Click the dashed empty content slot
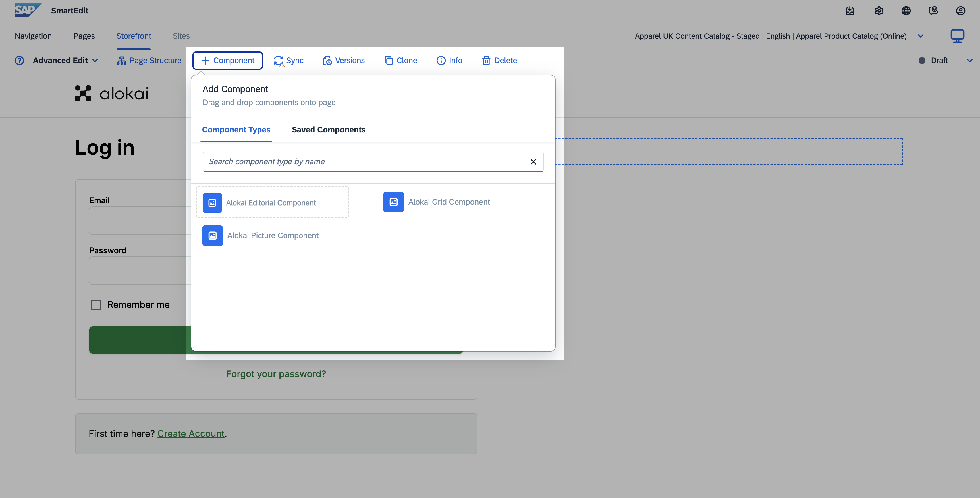Image resolution: width=980 pixels, height=498 pixels. tap(728, 152)
